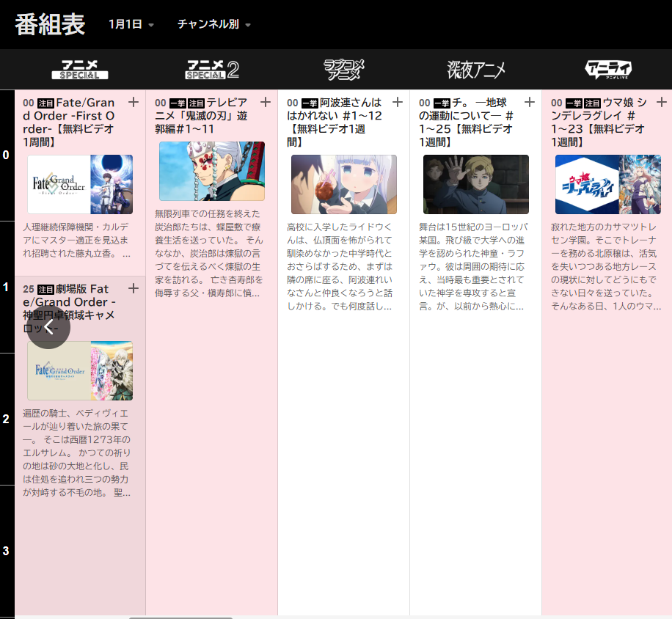The width and height of the screenshot is (672, 619).
Task: Open the Fate/Grand Order -First Order- thumbnail
Action: click(80, 184)
